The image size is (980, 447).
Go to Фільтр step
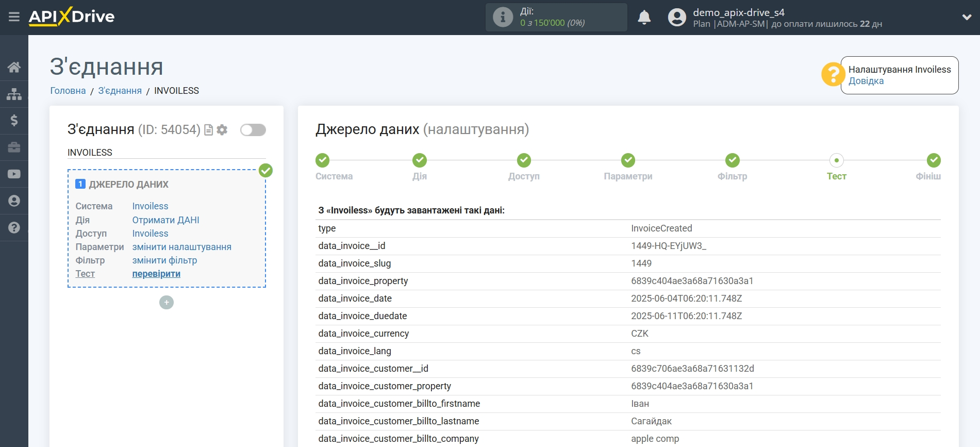733,160
